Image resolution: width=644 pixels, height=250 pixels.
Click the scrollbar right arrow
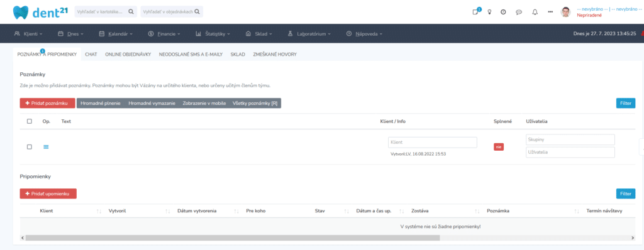[x=633, y=237]
